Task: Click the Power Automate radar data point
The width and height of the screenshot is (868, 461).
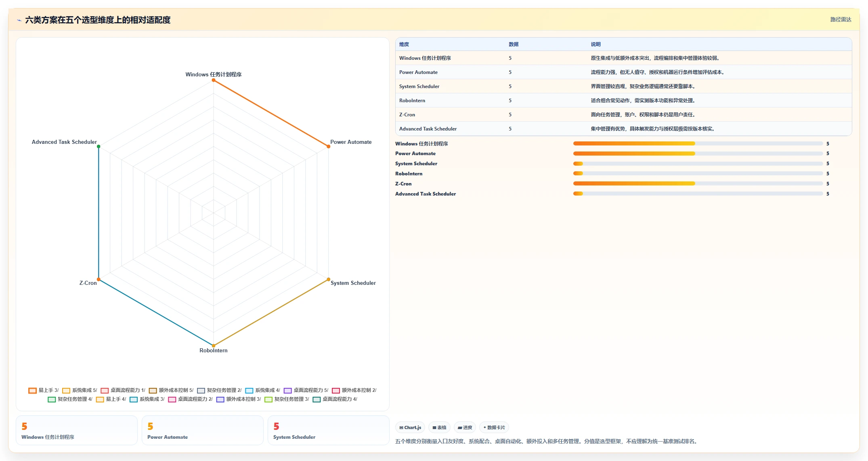Action: 328,146
